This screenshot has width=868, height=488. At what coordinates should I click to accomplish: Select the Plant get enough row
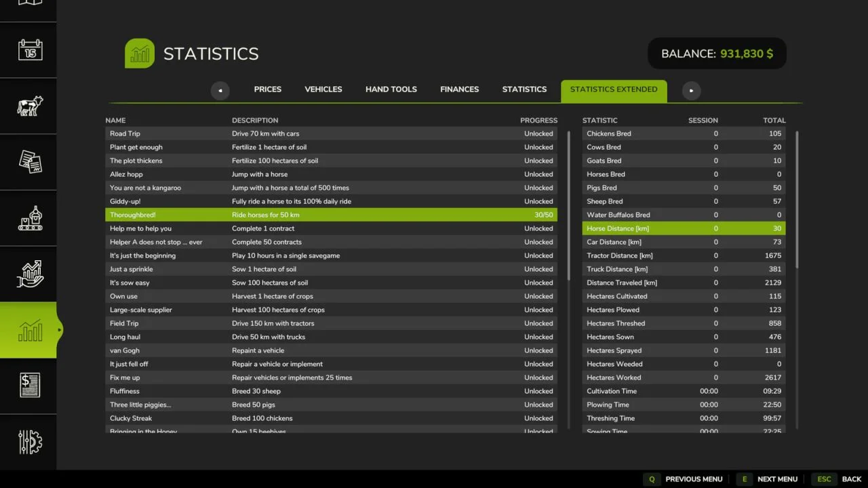tap(331, 147)
